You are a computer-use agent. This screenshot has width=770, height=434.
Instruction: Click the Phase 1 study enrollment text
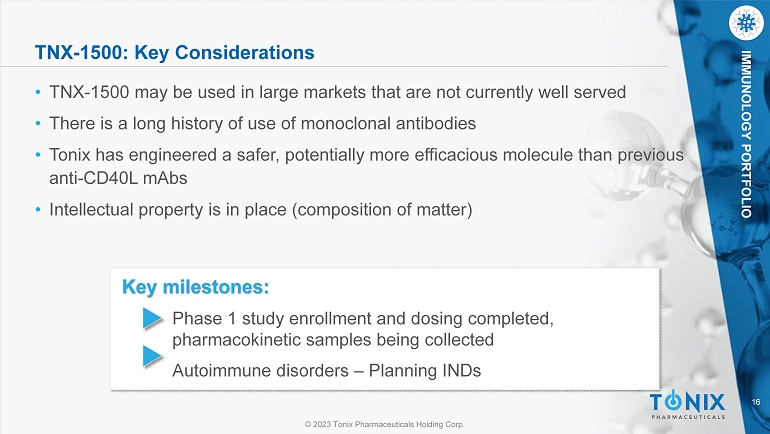[363, 319]
